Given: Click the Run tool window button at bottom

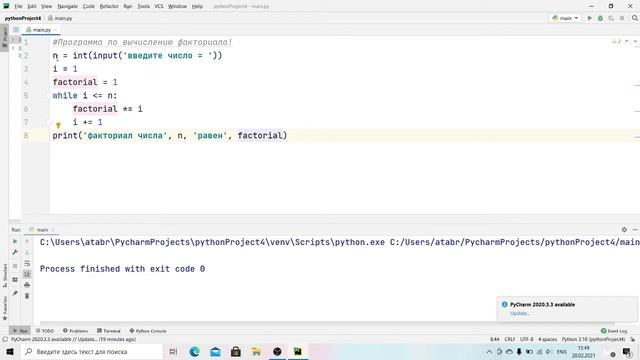Looking at the screenshot, I should tap(20, 331).
